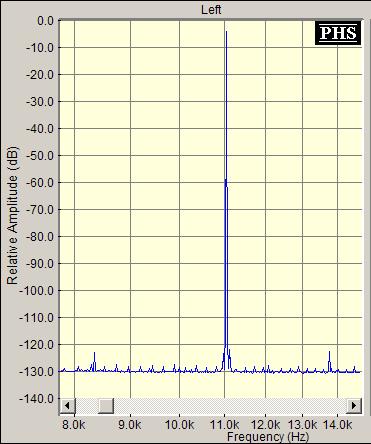Click the 14.0k frequency axis label

point(337,425)
